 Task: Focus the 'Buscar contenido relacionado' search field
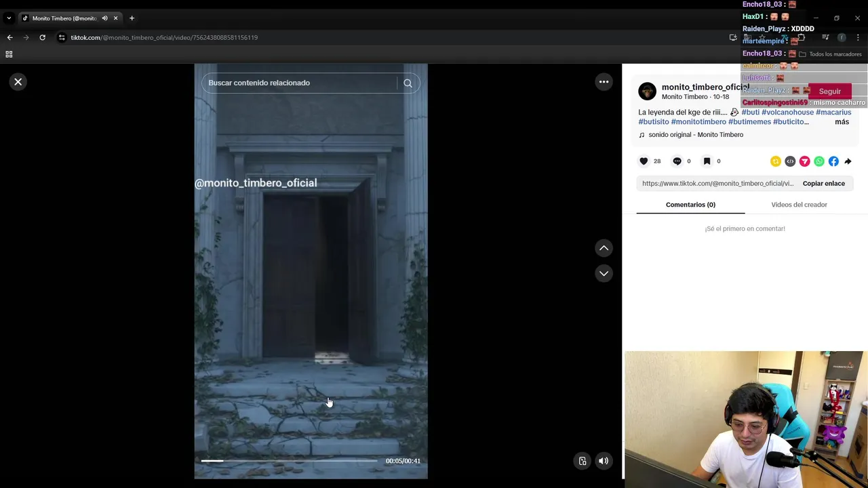point(298,83)
